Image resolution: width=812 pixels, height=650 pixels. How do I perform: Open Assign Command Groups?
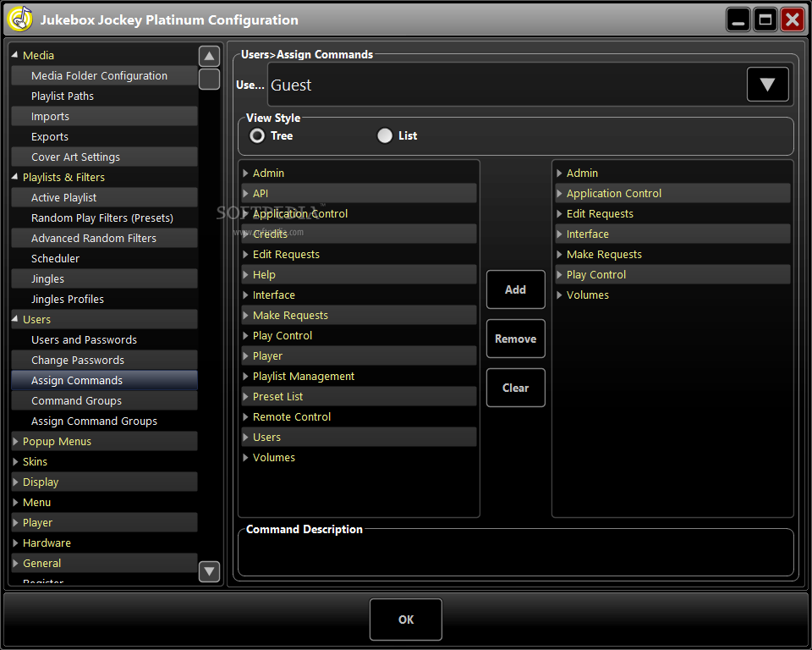coord(104,421)
